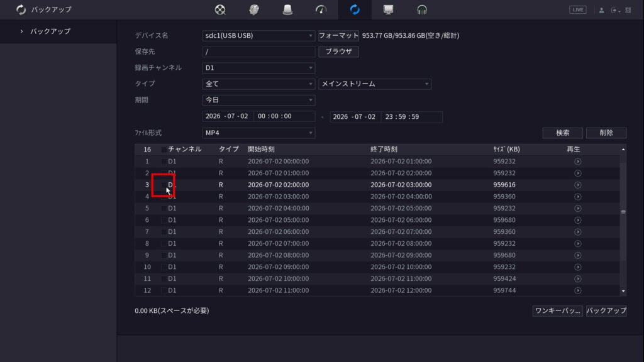Click the ブラウザ browse button
This screenshot has height=362, width=644.
pyautogui.click(x=338, y=52)
